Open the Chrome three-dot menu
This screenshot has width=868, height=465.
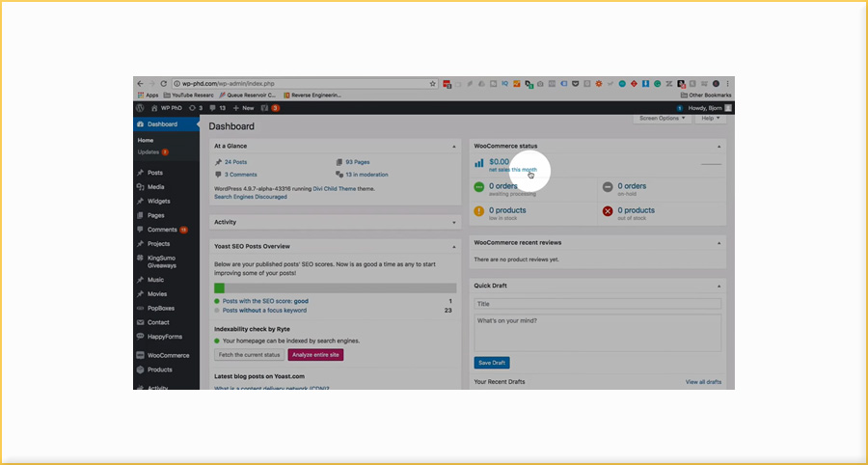tap(727, 84)
